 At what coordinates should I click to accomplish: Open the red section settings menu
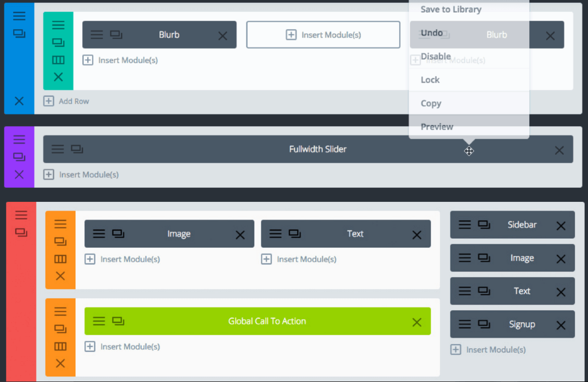21,214
